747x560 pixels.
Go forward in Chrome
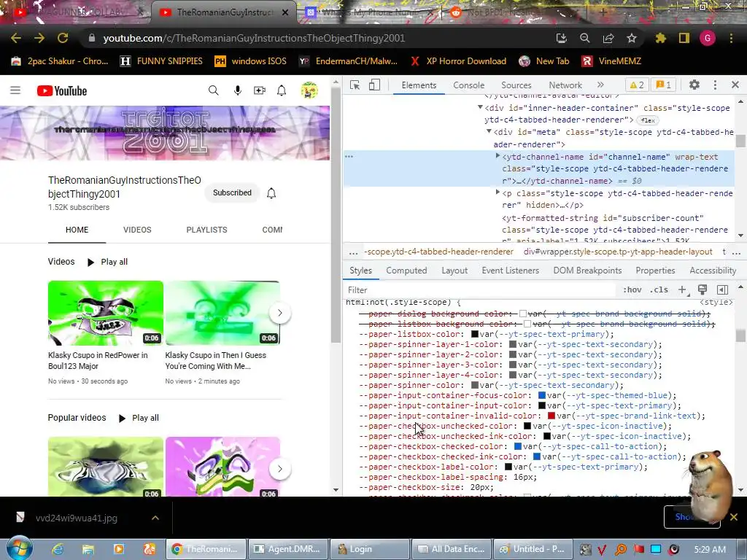pos(39,38)
